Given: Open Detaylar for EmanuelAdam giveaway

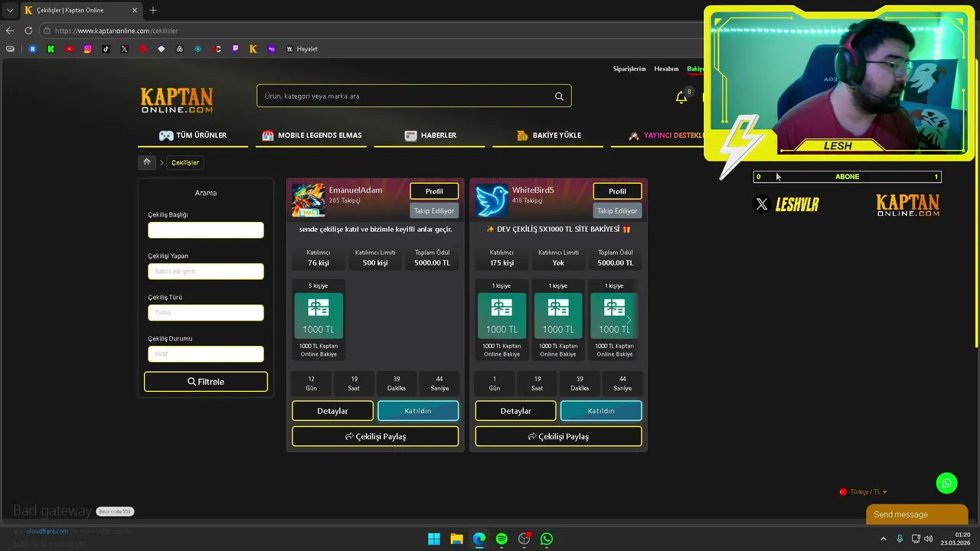Looking at the screenshot, I should (332, 411).
